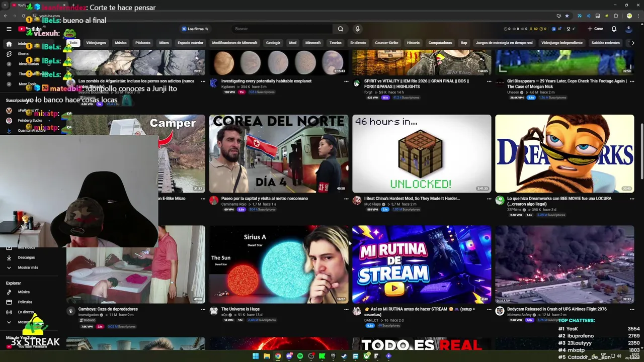Viewport: 644px width, 362px height.
Task: Open the Chrome profile avatar
Action: pos(629,16)
